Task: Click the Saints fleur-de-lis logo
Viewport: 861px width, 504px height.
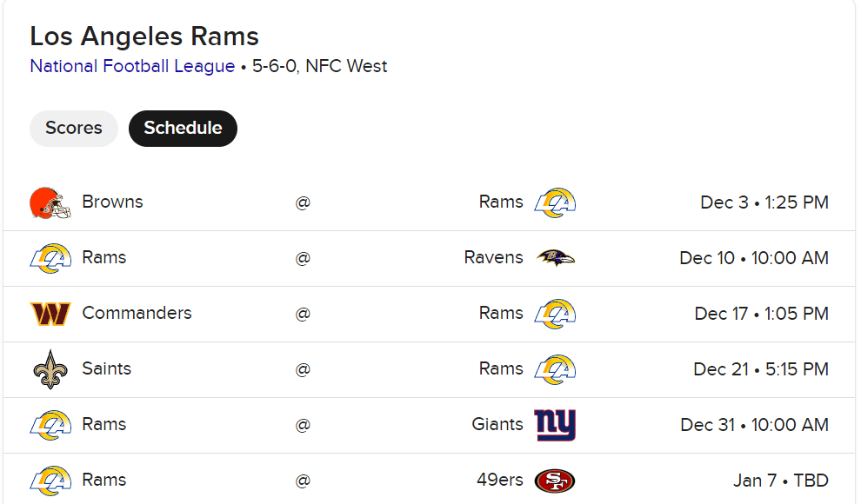Action: pos(50,369)
